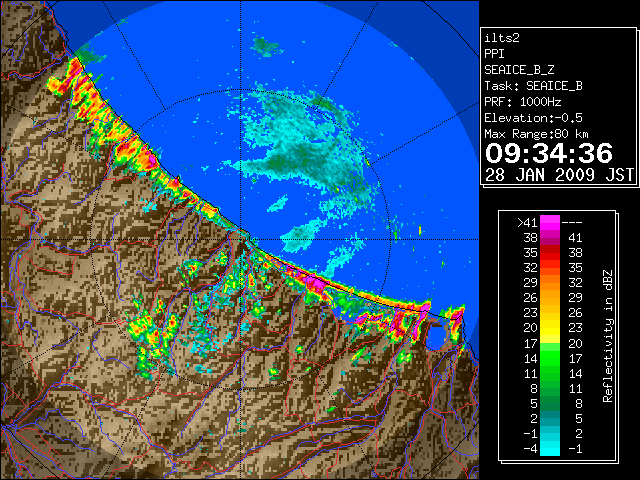Screen dimensions: 640x480
Task: Pick the red band on the color scale
Action: (x=550, y=253)
